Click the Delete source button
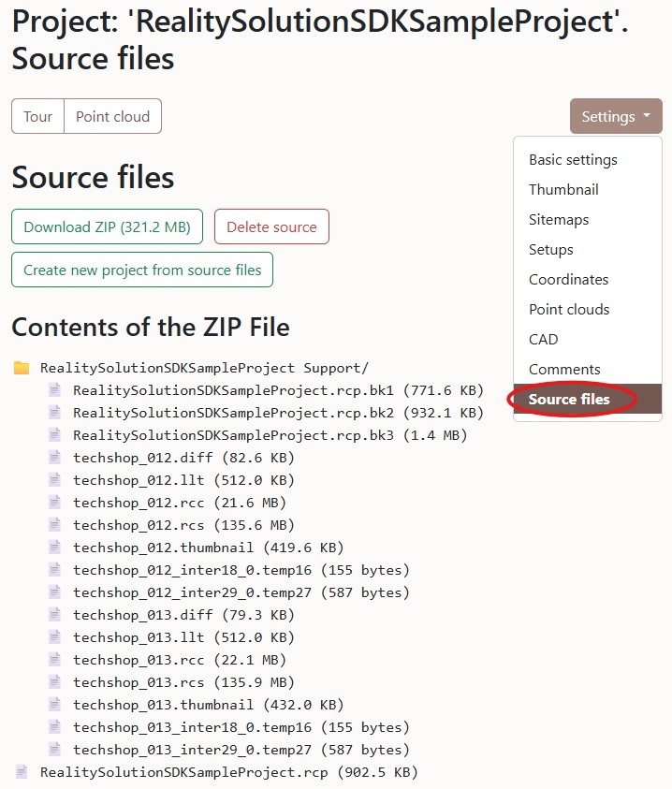This screenshot has height=789, width=672. pos(271,227)
